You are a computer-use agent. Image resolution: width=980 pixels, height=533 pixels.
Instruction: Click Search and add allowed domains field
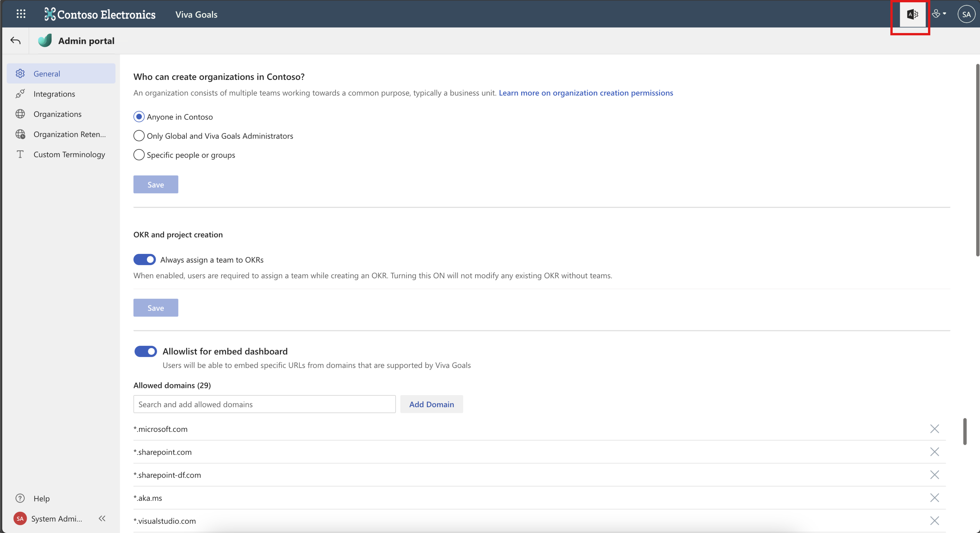pos(264,404)
